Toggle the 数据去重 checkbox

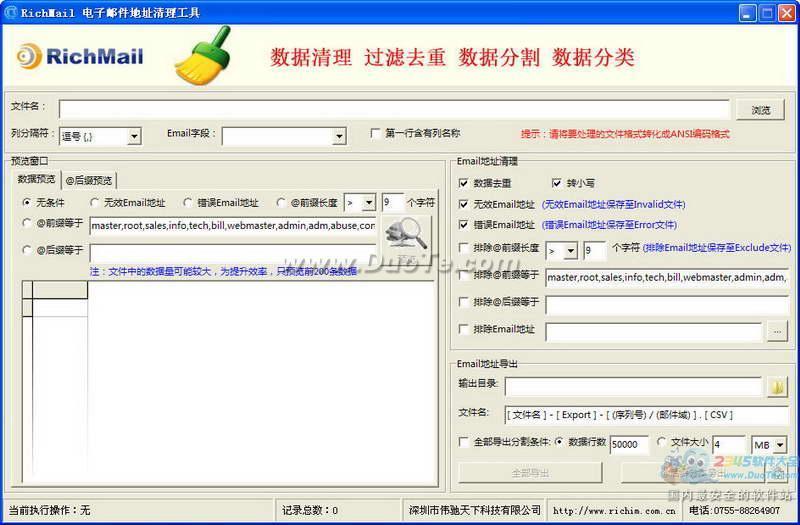(463, 183)
